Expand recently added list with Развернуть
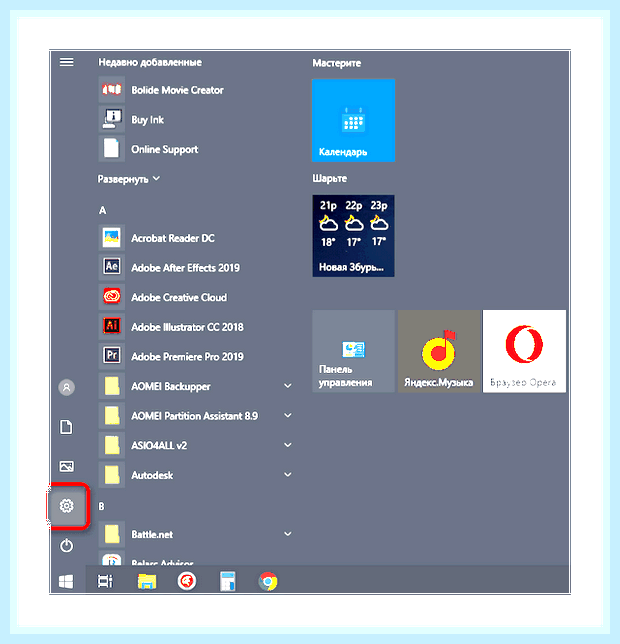This screenshot has width=620, height=644. point(129,179)
